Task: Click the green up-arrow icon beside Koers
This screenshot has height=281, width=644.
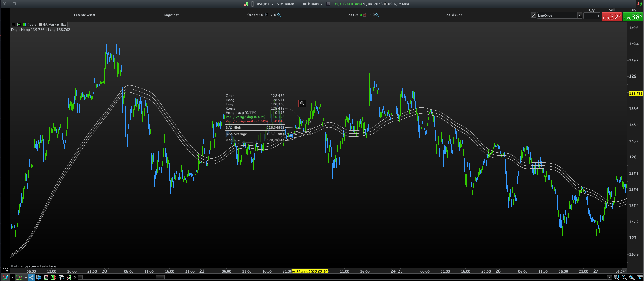Action: [19, 25]
